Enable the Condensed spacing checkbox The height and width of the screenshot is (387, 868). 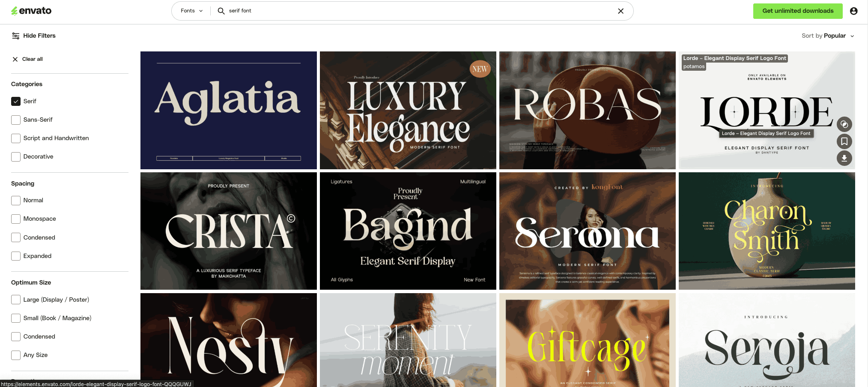15,237
